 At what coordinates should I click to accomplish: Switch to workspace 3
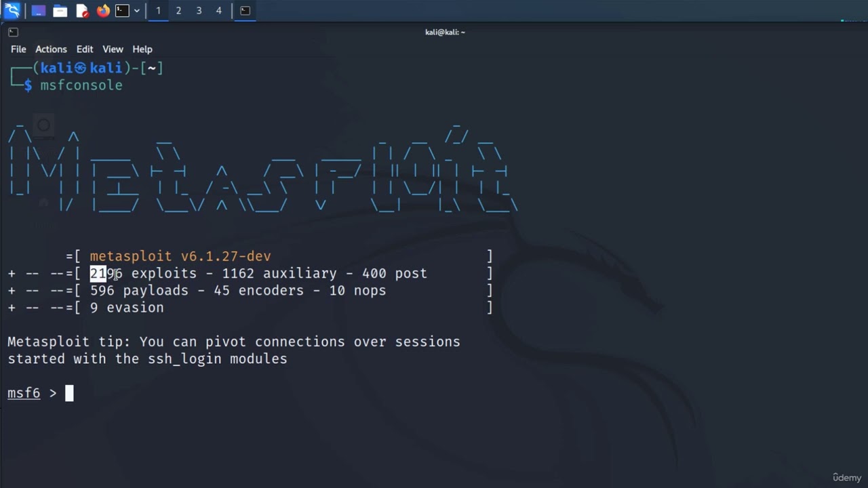pos(199,11)
